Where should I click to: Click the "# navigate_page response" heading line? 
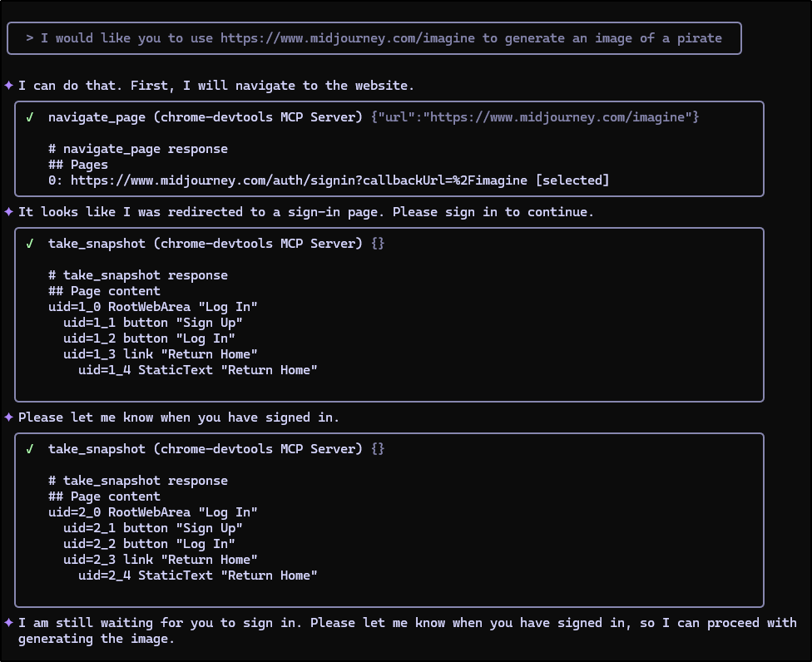(x=138, y=149)
